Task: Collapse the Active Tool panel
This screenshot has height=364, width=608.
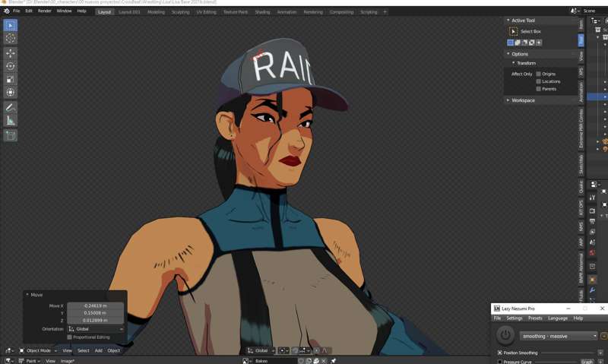Action: click(508, 21)
